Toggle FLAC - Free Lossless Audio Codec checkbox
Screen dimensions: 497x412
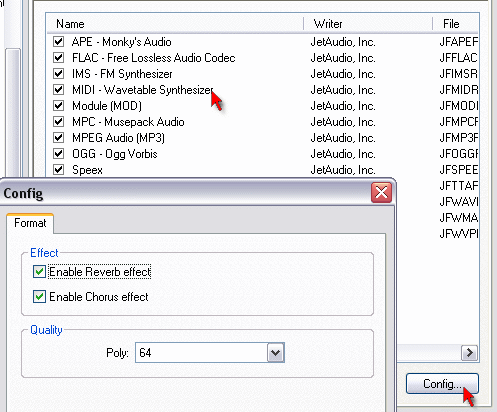coord(59,58)
